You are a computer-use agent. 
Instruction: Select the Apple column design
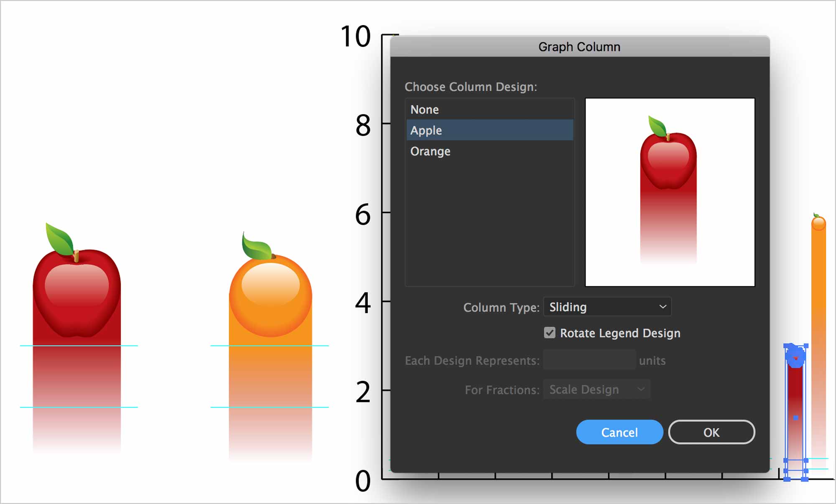[x=426, y=130]
